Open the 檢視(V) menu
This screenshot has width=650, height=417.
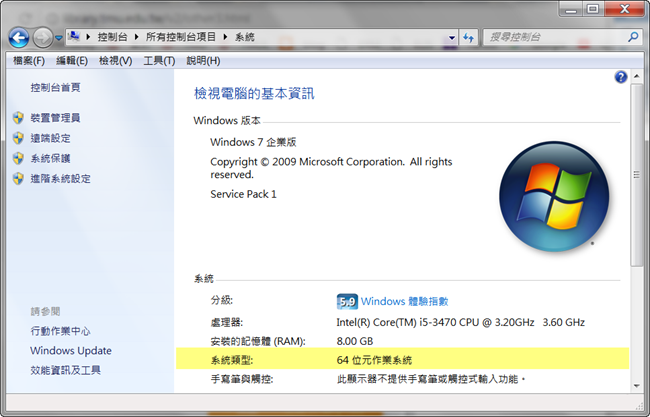pyautogui.click(x=115, y=61)
